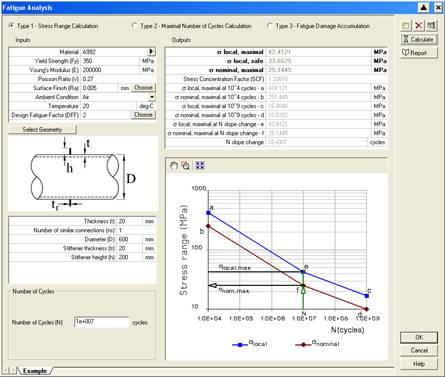The height and width of the screenshot is (377, 445).
Task: Click the σ nominal legend entry
Action: tap(317, 343)
